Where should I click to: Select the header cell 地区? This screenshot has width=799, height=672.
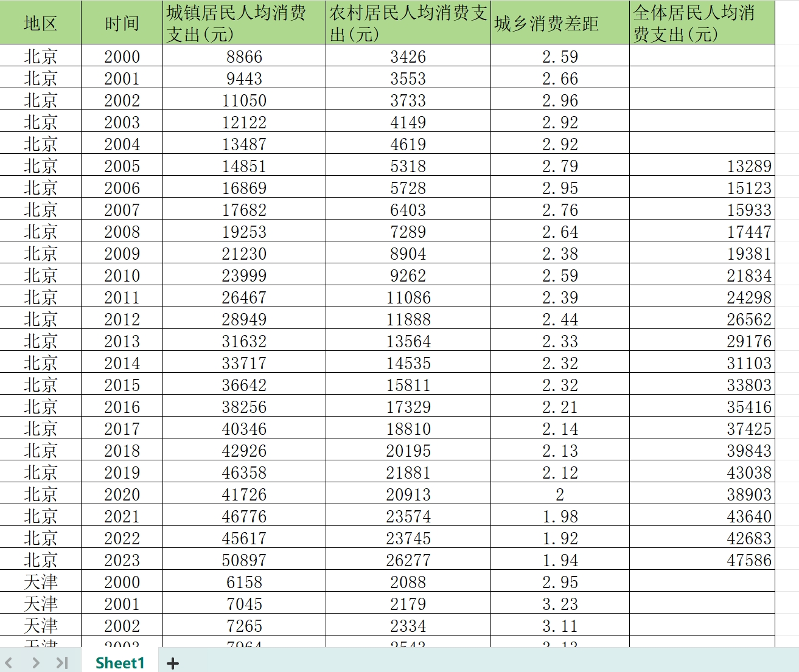tap(40, 23)
